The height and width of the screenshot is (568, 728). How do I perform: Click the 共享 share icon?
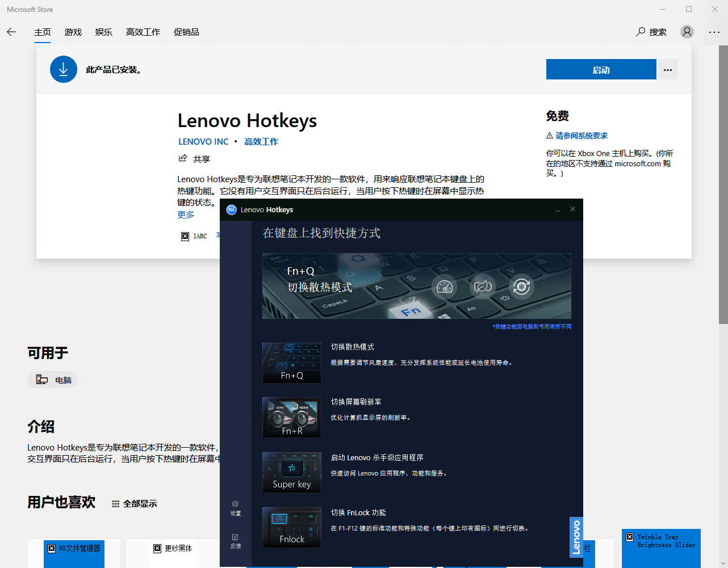[183, 158]
